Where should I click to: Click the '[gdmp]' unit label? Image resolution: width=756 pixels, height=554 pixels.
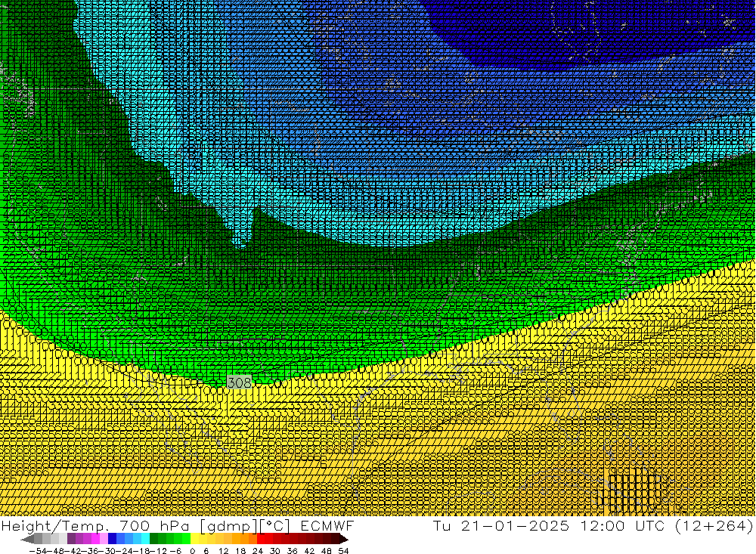(228, 525)
